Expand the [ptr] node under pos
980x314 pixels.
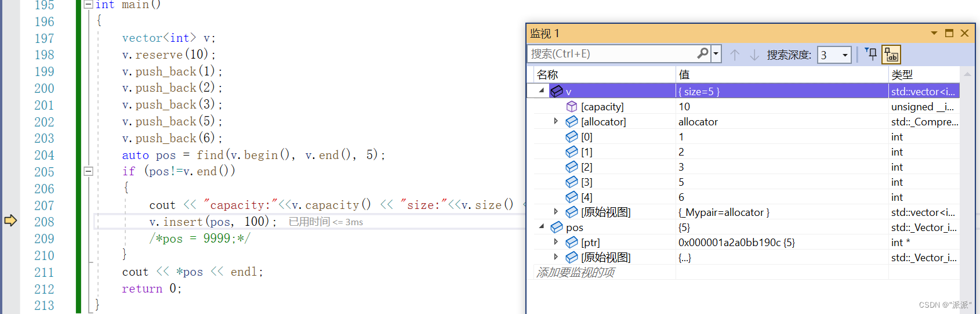(x=556, y=242)
